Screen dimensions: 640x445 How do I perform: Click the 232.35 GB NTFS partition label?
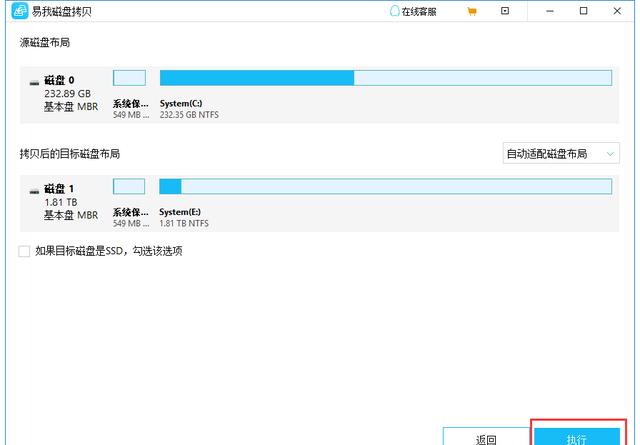tap(189, 115)
